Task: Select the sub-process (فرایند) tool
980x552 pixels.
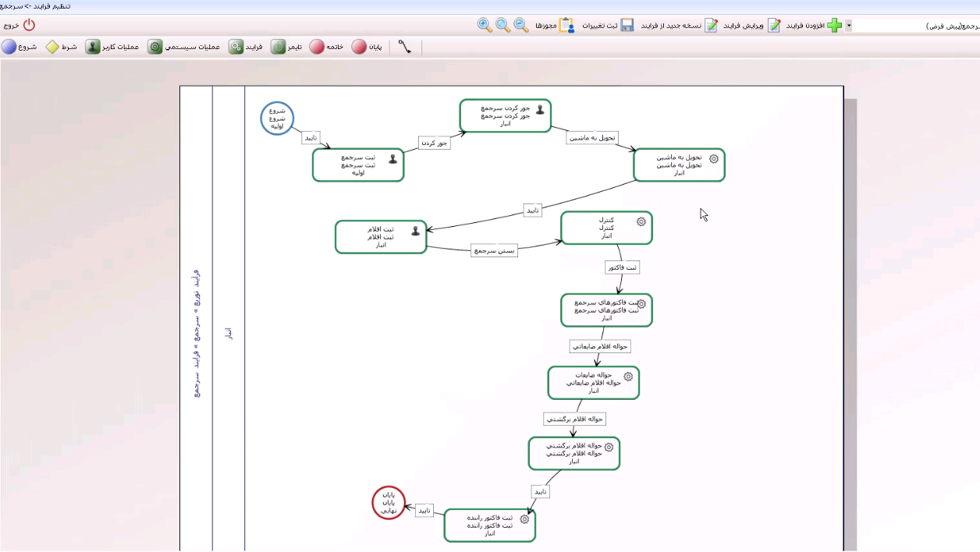Action: (x=236, y=48)
